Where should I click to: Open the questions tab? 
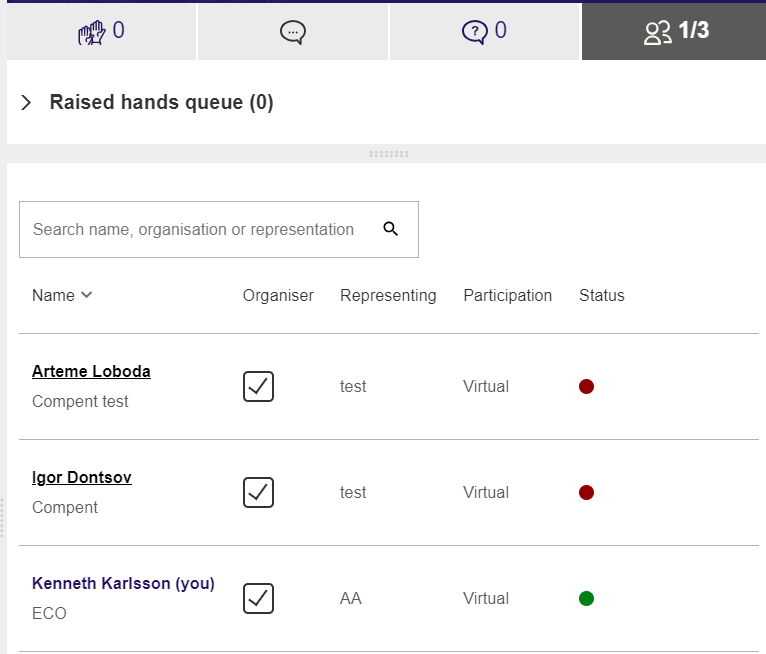pyautogui.click(x=484, y=32)
